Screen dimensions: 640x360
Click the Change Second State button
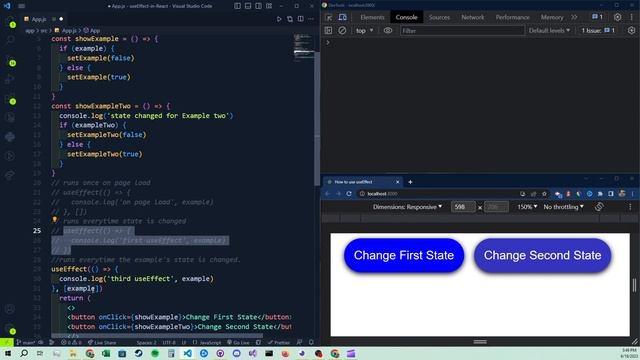pyautogui.click(x=542, y=255)
